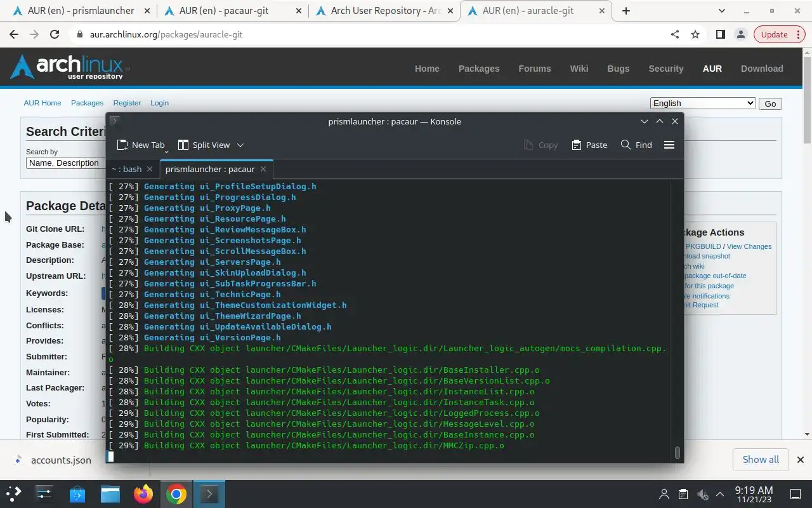Click the Konsole title bar app icon
Image resolution: width=812 pixels, height=508 pixels.
[x=115, y=121]
